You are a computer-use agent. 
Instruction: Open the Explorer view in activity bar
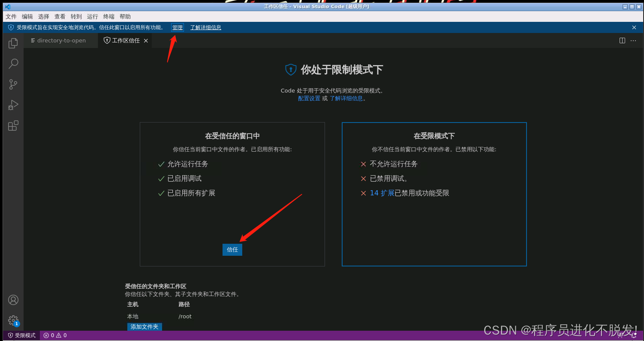[x=13, y=43]
